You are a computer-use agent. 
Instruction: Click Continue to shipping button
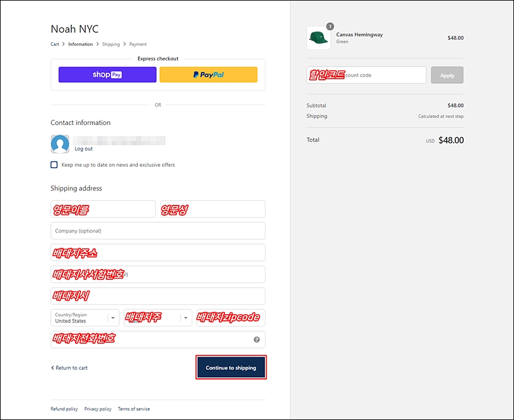pyautogui.click(x=231, y=367)
